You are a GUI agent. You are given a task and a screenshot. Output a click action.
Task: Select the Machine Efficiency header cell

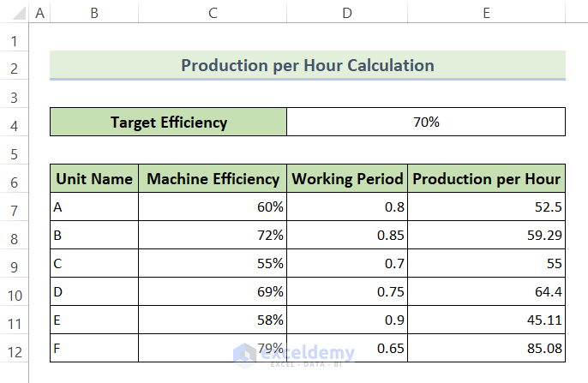213,179
